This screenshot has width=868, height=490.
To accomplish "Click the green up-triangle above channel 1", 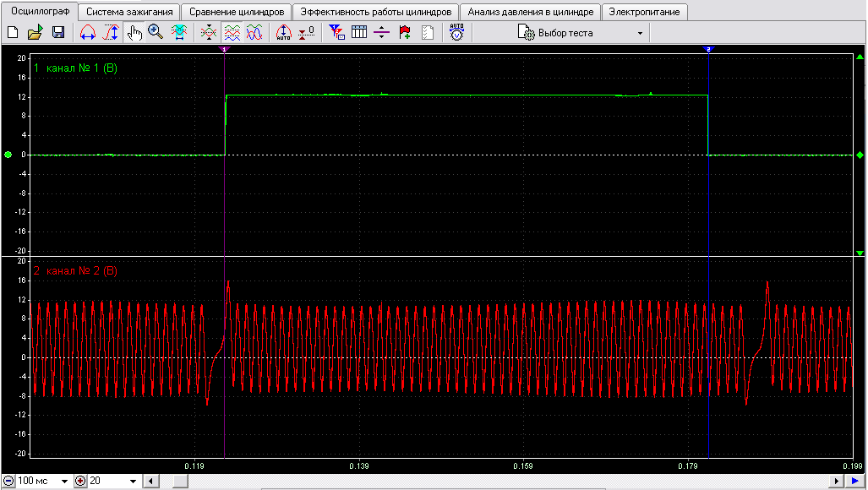I will [860, 57].
